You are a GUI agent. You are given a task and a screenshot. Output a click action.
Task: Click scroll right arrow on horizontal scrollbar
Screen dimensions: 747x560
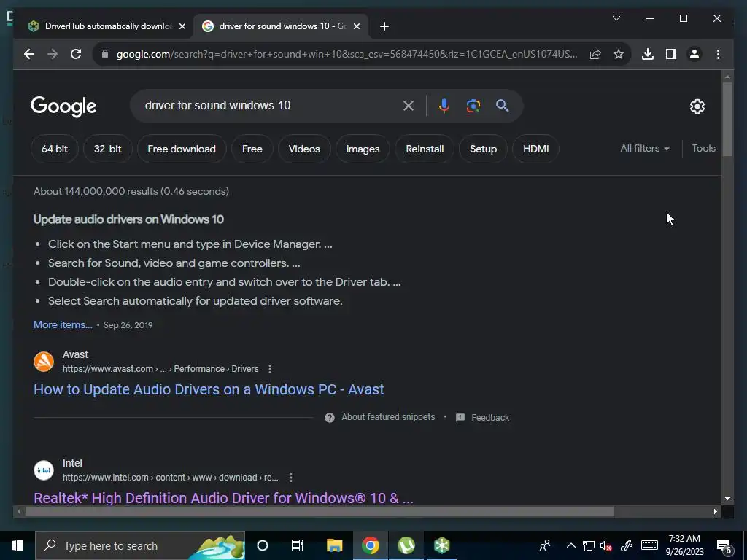(716, 512)
